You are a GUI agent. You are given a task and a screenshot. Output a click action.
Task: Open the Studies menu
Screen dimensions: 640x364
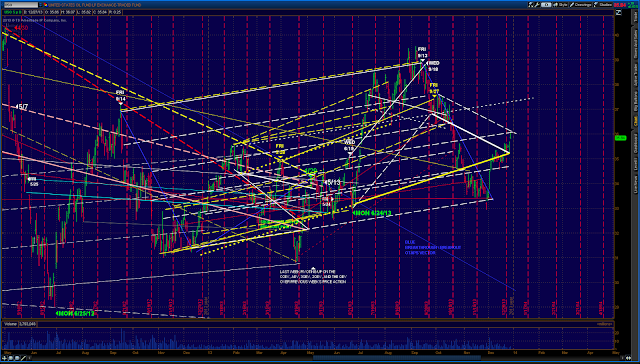(x=602, y=5)
